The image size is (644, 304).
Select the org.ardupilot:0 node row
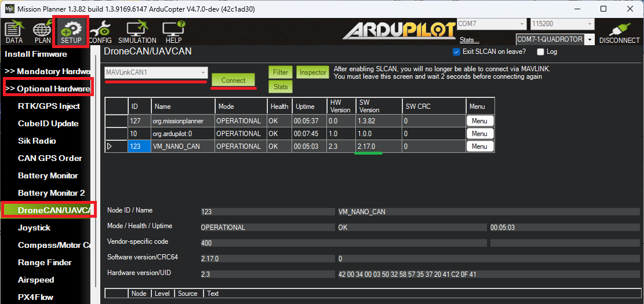tap(183, 134)
